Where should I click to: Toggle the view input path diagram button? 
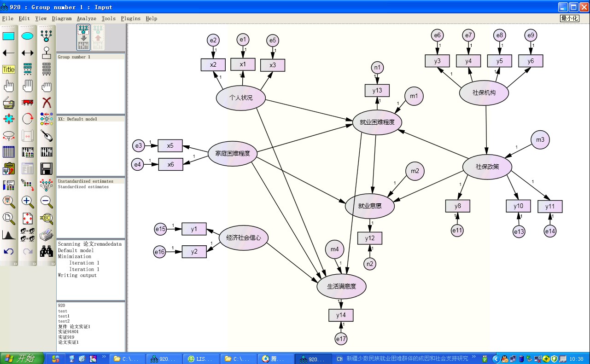[x=83, y=37]
